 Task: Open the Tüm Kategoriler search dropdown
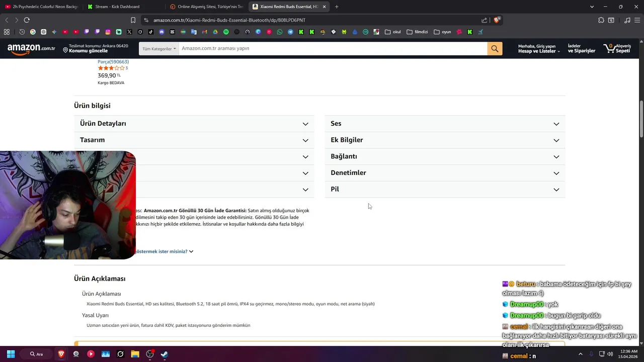159,48
